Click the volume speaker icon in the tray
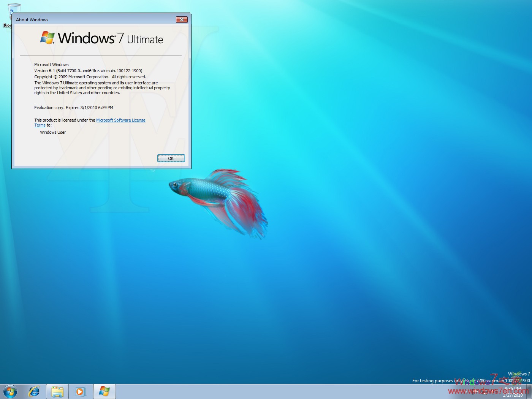Image resolution: width=532 pixels, height=399 pixels. point(493,392)
